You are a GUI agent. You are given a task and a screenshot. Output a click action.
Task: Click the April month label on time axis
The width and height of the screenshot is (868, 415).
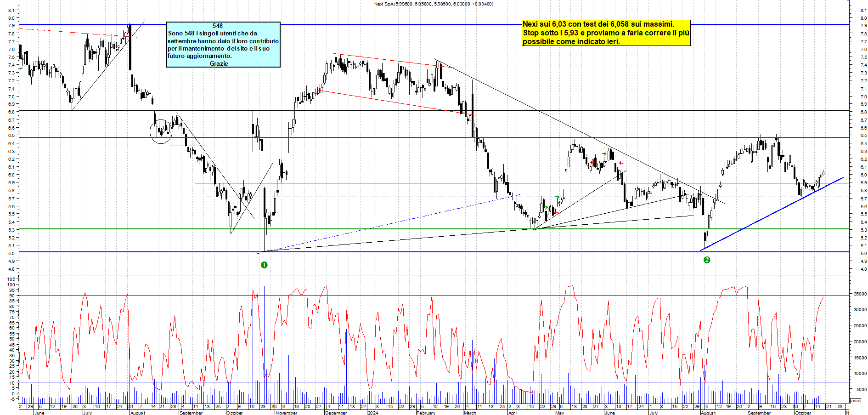[513, 413]
